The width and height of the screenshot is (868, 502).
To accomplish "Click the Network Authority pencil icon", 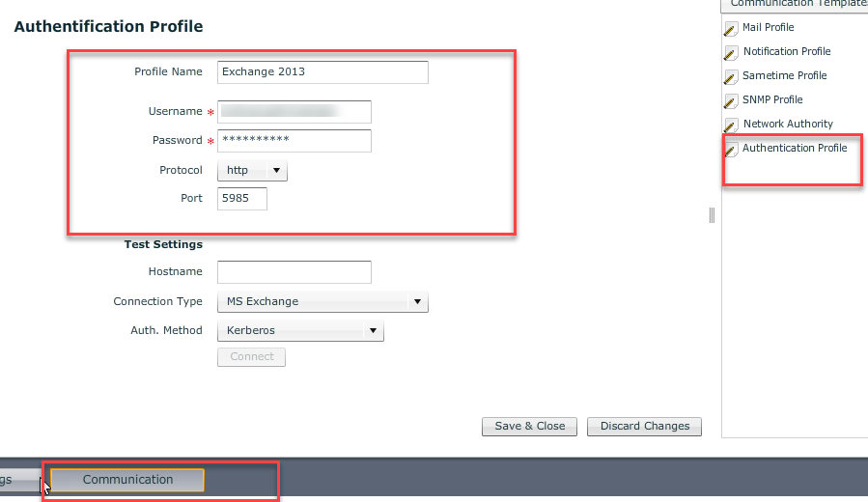I will (731, 125).
